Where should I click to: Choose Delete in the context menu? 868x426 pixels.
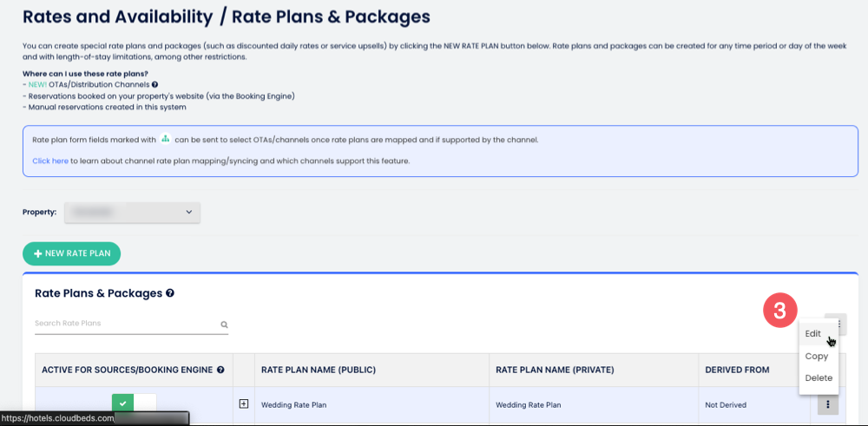819,378
